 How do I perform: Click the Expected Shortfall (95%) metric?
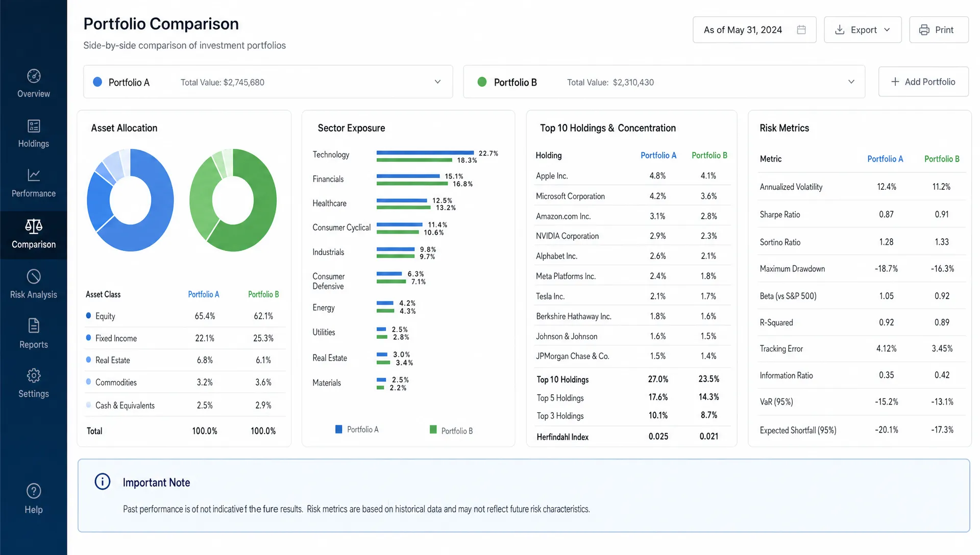798,430
